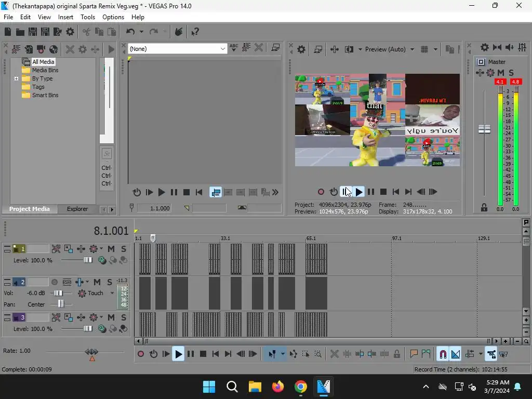
Task: Toggle loop playback in the timeline transport
Action: [153, 354]
